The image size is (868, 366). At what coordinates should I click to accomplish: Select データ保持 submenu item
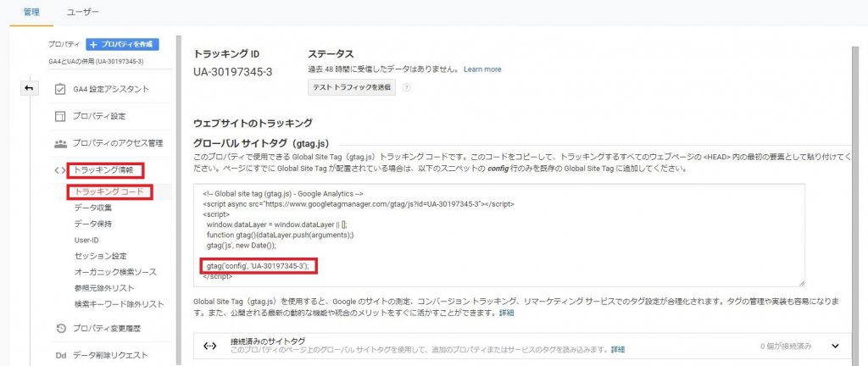pos(93,224)
